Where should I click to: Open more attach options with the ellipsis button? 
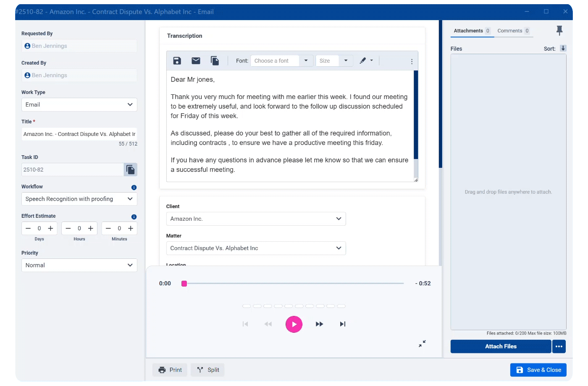[x=559, y=347]
